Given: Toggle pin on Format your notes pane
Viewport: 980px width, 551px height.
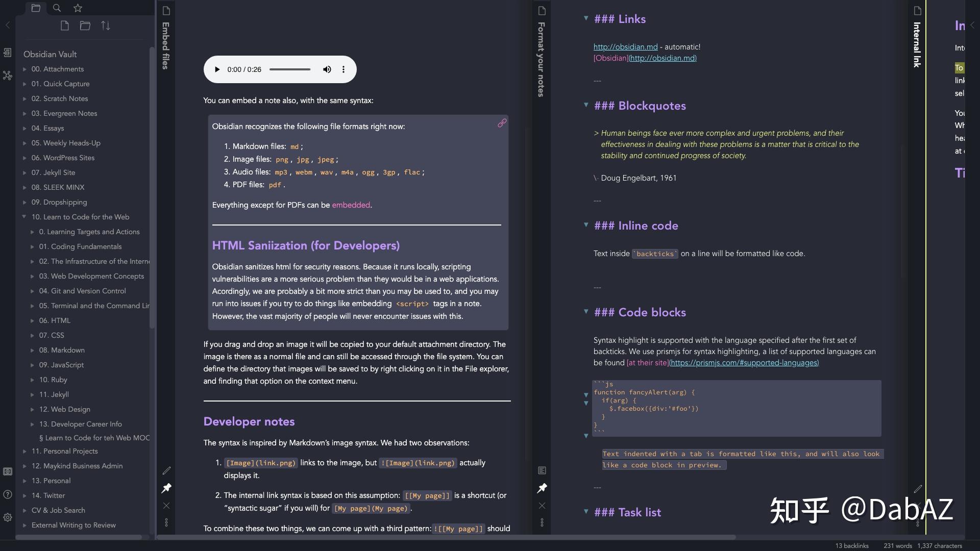Looking at the screenshot, I should click(x=542, y=488).
